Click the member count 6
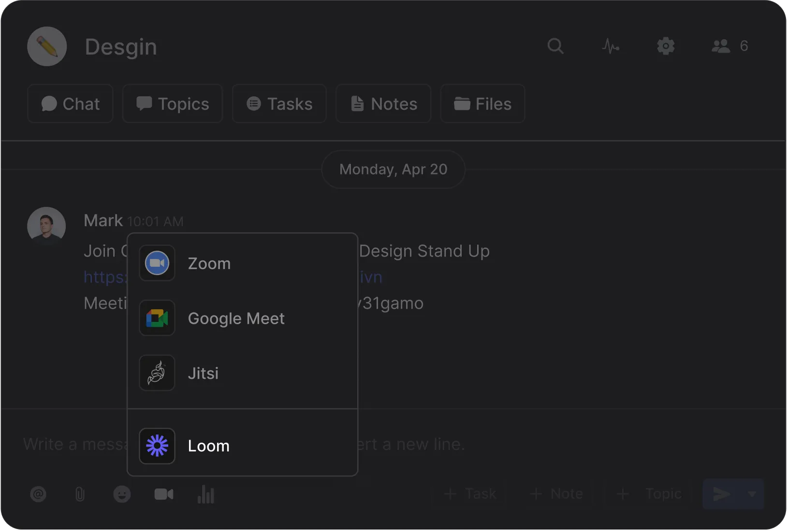787x532 pixels. coord(744,46)
